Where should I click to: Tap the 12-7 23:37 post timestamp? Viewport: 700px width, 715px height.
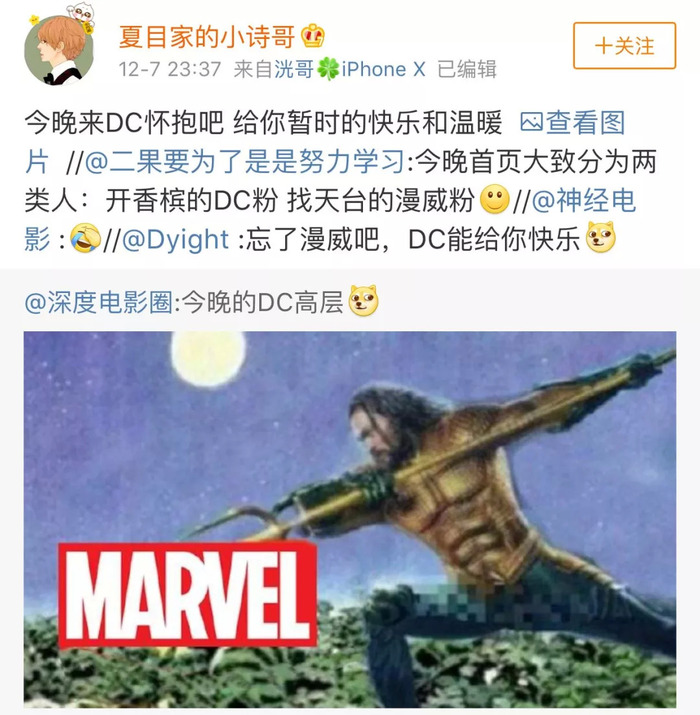coord(170,69)
